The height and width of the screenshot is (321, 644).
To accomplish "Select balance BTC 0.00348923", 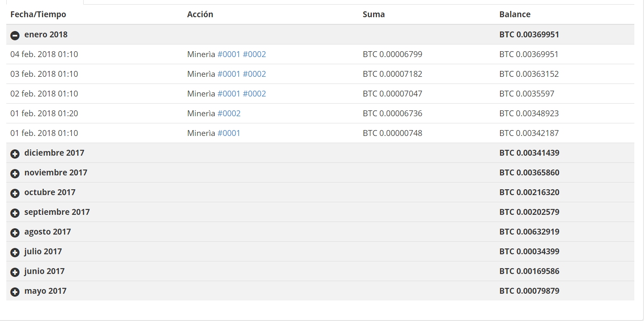I will tap(529, 113).
